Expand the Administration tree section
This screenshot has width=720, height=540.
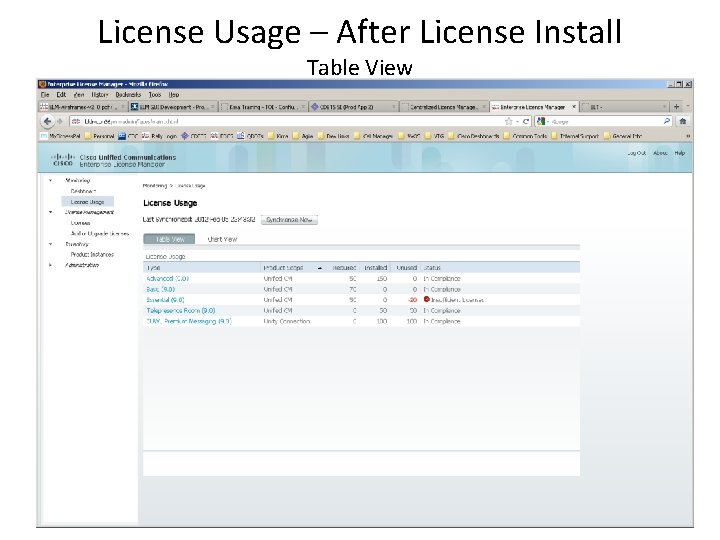51,265
